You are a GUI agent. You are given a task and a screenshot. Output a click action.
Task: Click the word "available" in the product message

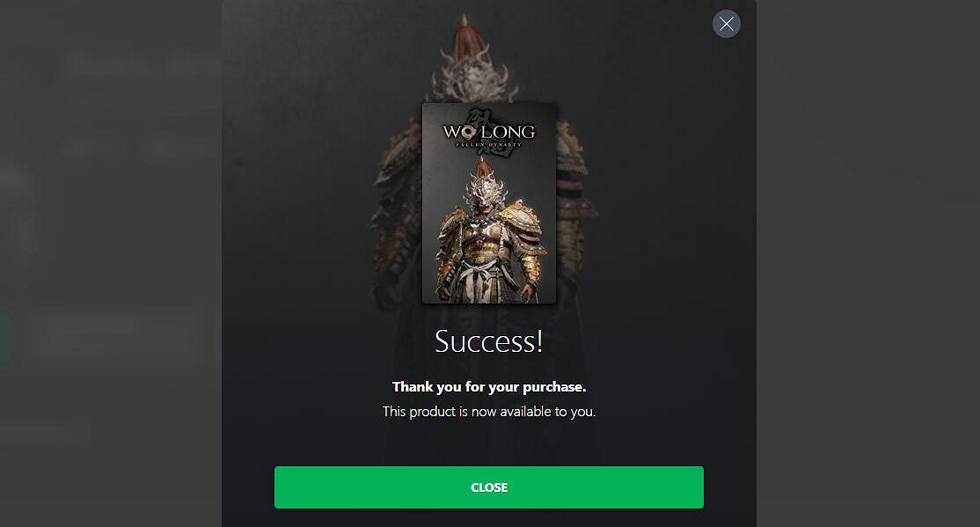click(x=525, y=412)
